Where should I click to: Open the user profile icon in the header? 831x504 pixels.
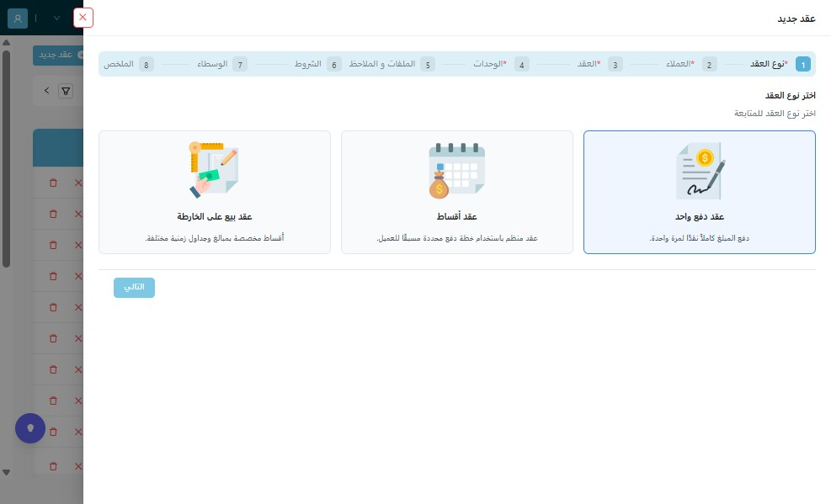click(x=18, y=18)
